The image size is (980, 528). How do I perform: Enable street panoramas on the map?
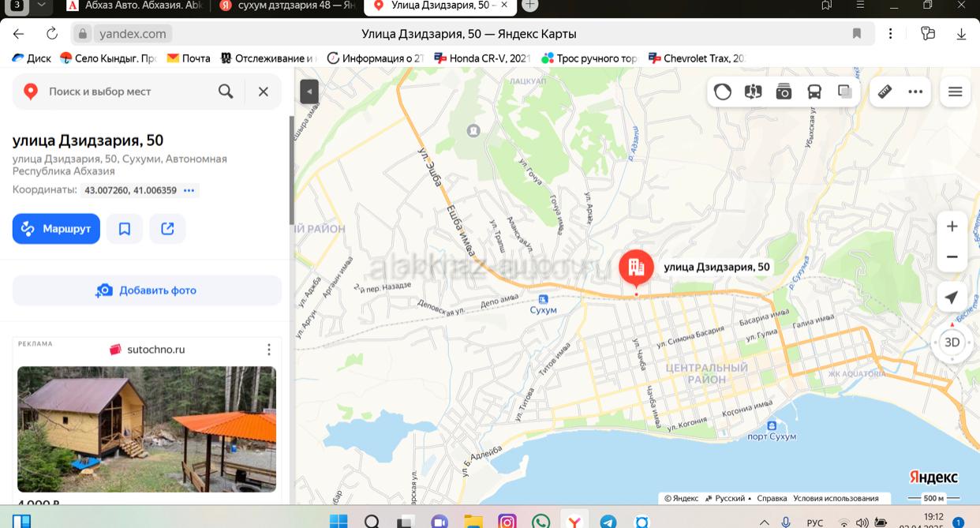point(753,92)
